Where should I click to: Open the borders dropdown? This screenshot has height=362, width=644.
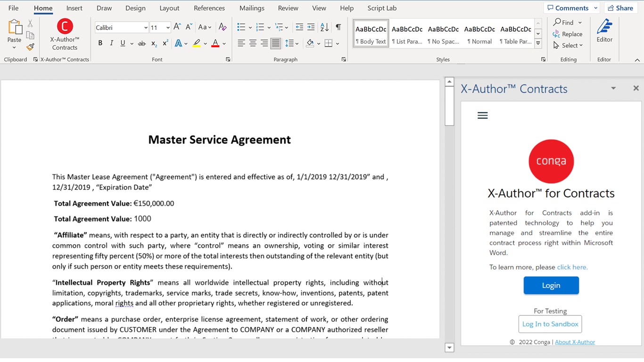point(338,44)
